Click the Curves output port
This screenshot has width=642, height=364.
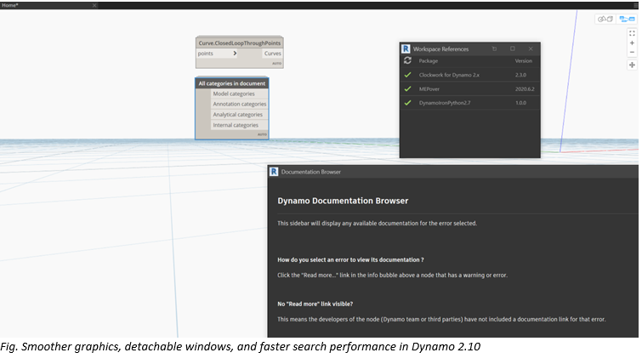click(x=272, y=54)
